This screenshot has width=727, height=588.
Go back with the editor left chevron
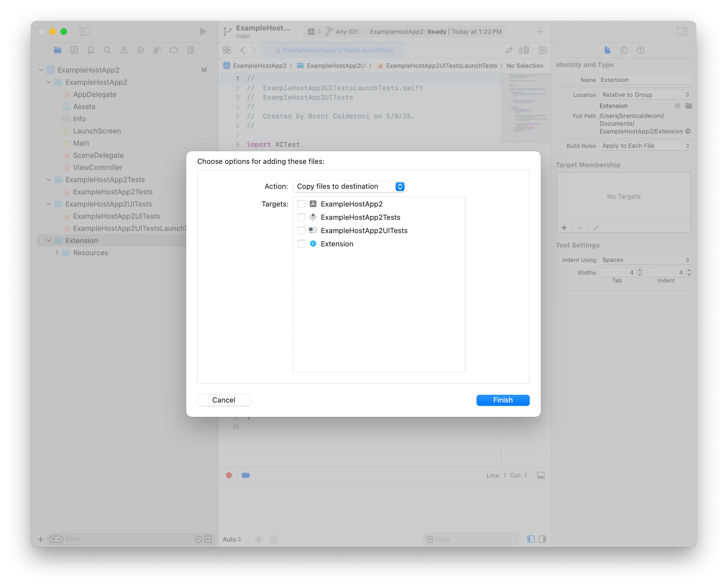coord(243,50)
